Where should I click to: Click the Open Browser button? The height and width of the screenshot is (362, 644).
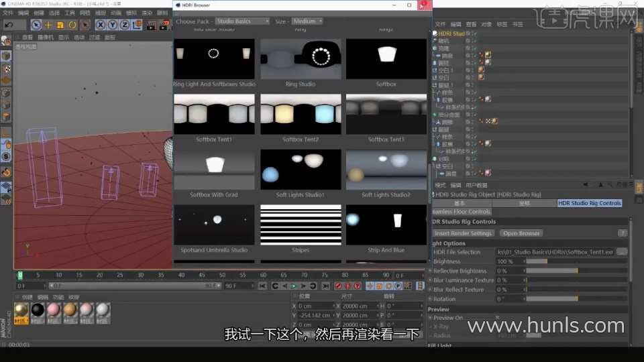coord(521,233)
